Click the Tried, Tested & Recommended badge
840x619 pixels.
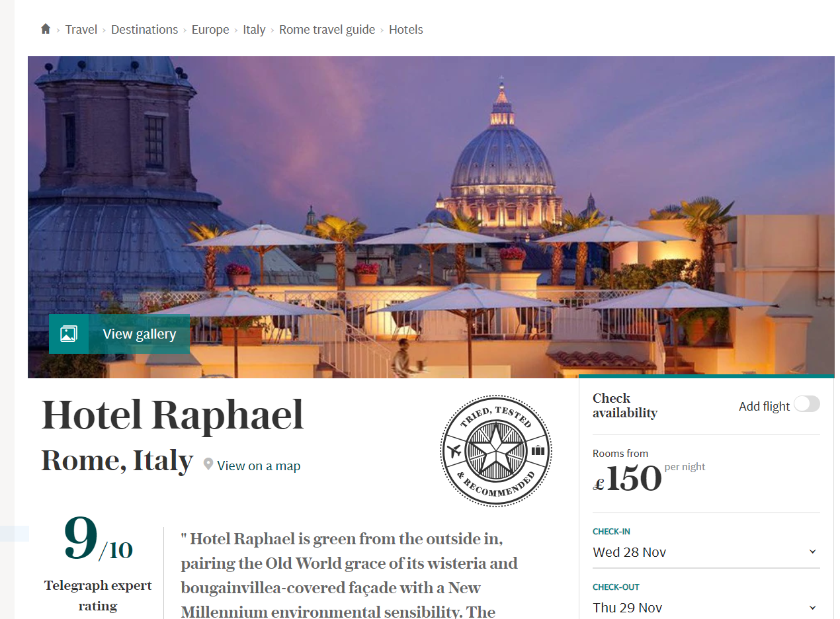click(x=496, y=451)
